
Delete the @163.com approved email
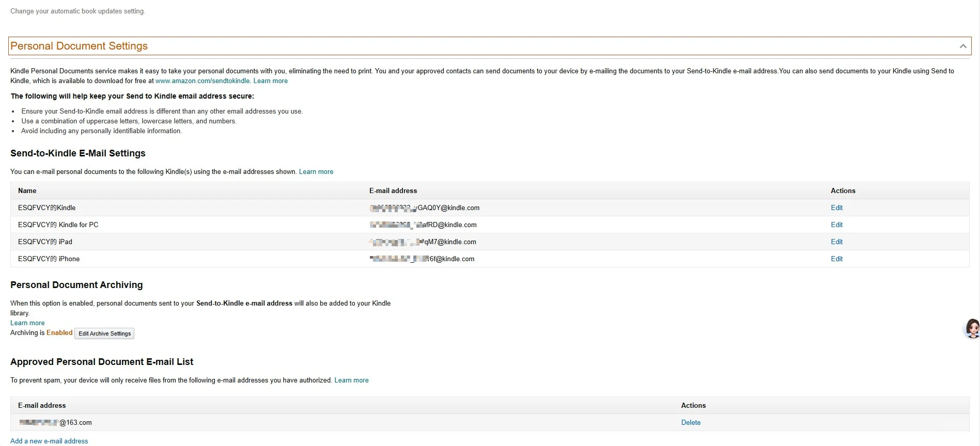pyautogui.click(x=691, y=422)
